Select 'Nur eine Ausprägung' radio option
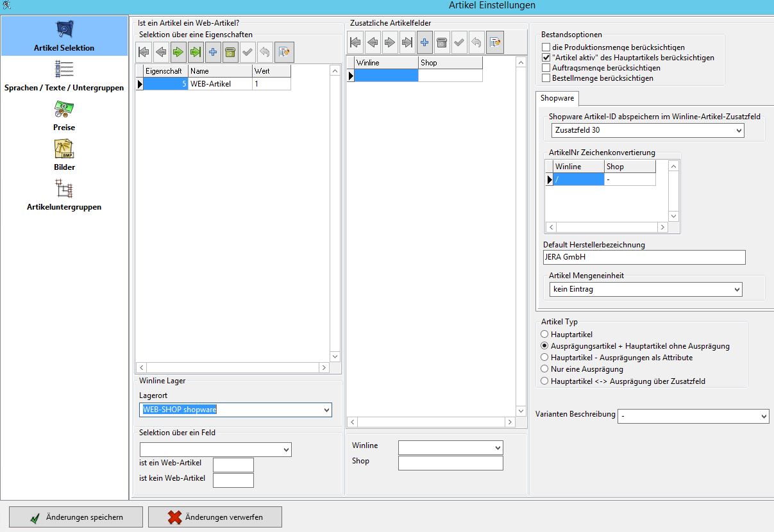This screenshot has width=774, height=532. (545, 369)
